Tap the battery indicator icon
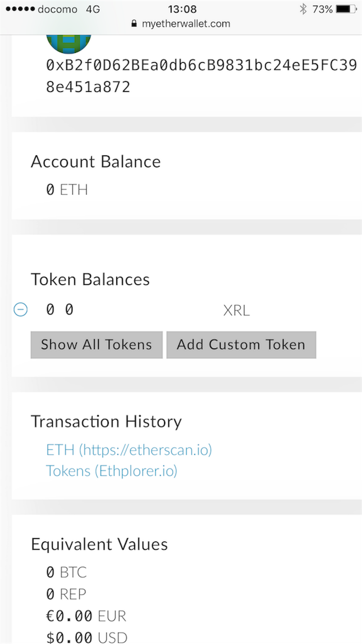Image resolution: width=362 pixels, height=644 pixels. [x=346, y=9]
